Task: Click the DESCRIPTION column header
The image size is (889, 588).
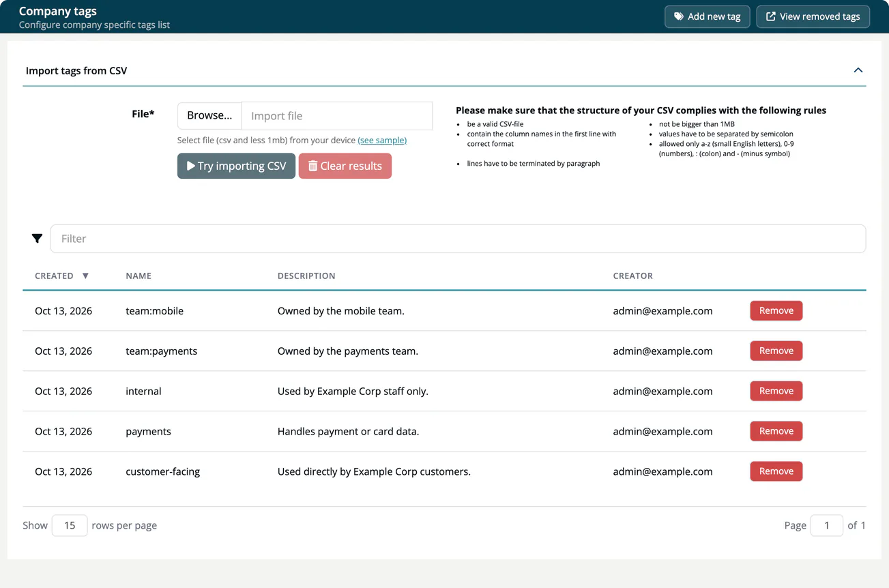Action: 306,276
